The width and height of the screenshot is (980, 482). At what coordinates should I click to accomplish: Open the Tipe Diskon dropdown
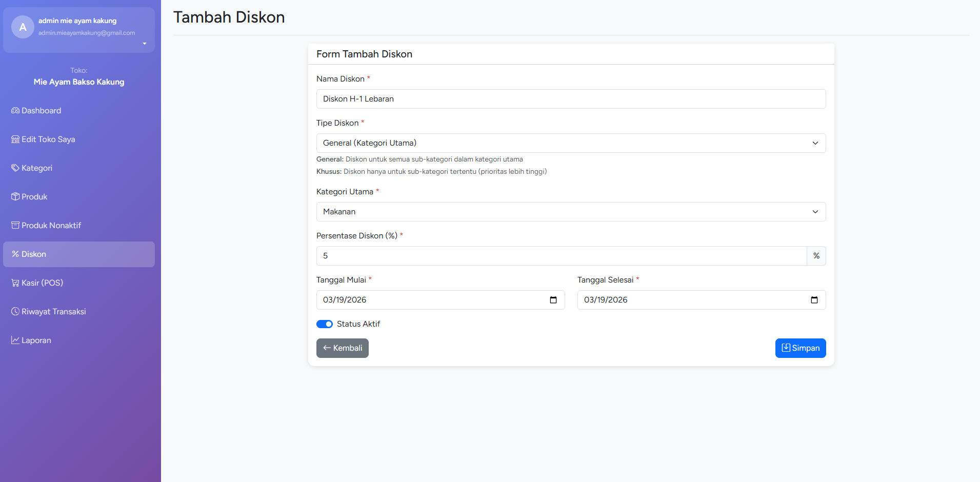(x=571, y=143)
